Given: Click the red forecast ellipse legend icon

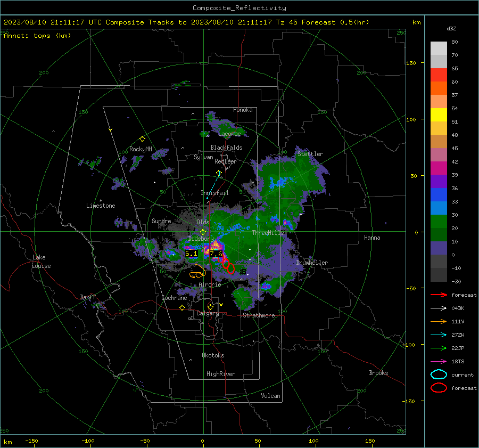Looking at the screenshot, I should pyautogui.click(x=439, y=388).
